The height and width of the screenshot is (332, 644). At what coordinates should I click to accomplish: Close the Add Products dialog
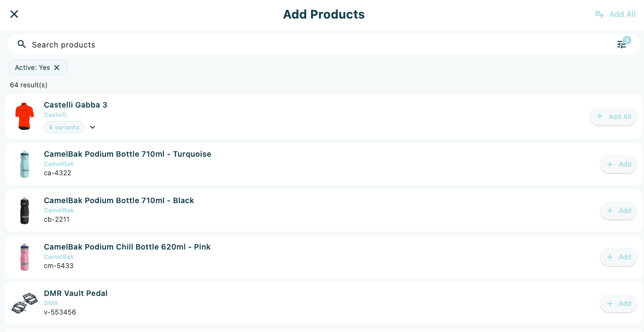[14, 14]
